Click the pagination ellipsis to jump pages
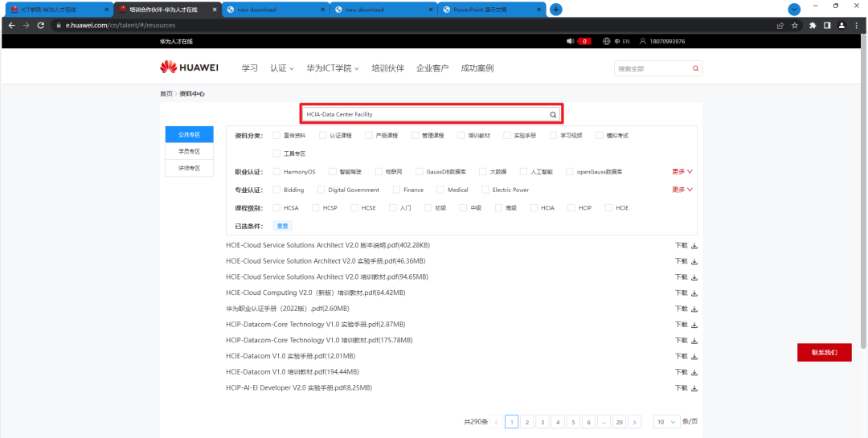The image size is (868, 438). [x=604, y=422]
